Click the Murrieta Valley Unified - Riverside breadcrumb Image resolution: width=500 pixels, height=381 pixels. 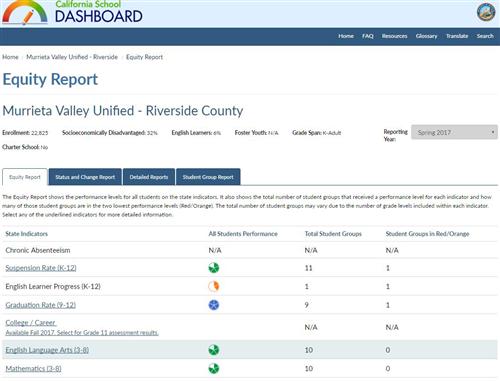72,57
